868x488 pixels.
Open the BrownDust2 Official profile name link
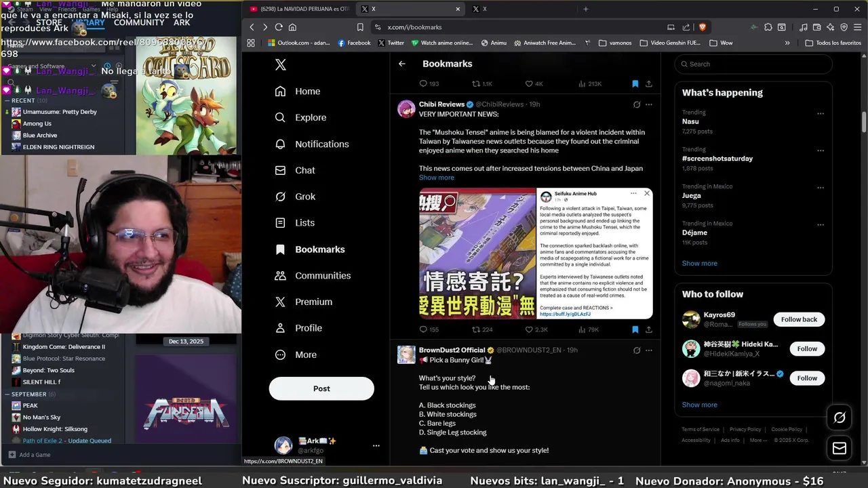click(x=452, y=350)
